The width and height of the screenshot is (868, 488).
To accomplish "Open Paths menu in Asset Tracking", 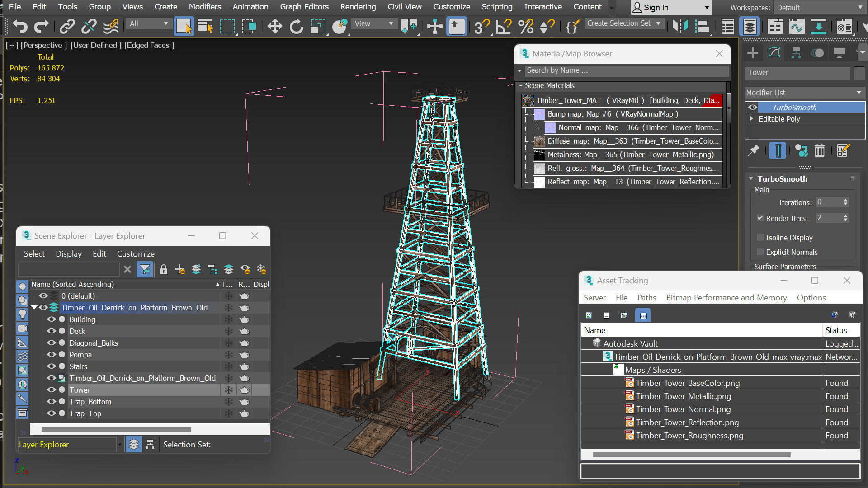I will 646,298.
